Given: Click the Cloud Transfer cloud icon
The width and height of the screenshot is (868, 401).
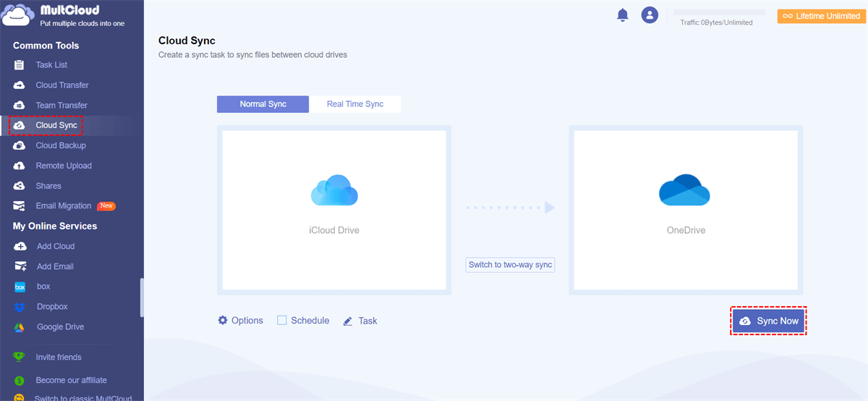Looking at the screenshot, I should click(x=20, y=85).
